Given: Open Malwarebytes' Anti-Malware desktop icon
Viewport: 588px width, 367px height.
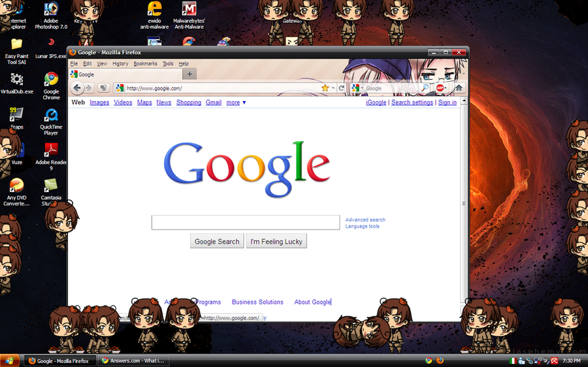Looking at the screenshot, I should pyautogui.click(x=189, y=15).
